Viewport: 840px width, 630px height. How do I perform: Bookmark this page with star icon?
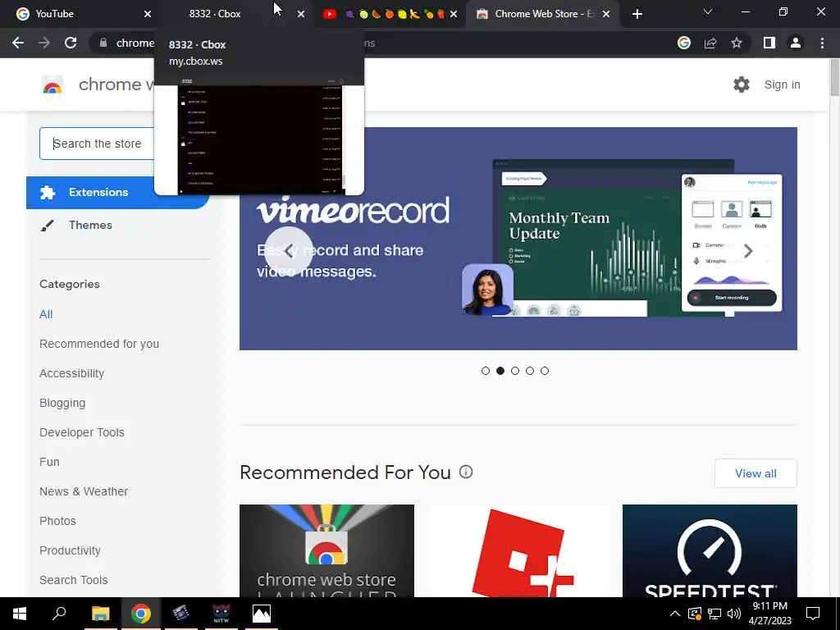click(x=737, y=43)
